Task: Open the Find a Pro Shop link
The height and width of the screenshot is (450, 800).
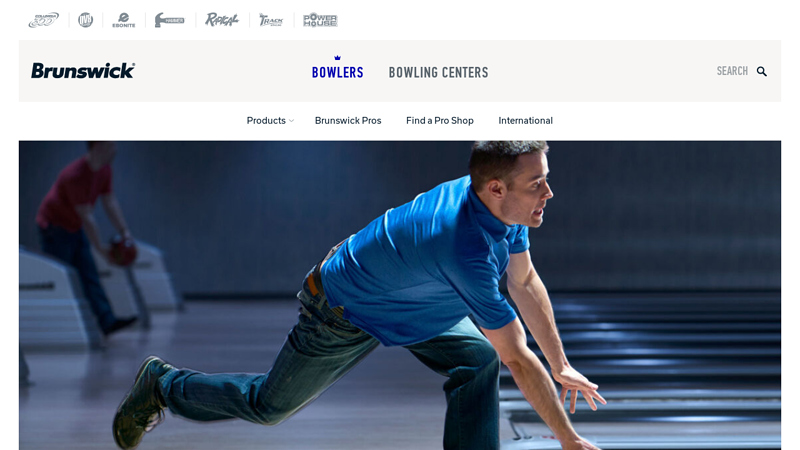Action: click(x=440, y=120)
